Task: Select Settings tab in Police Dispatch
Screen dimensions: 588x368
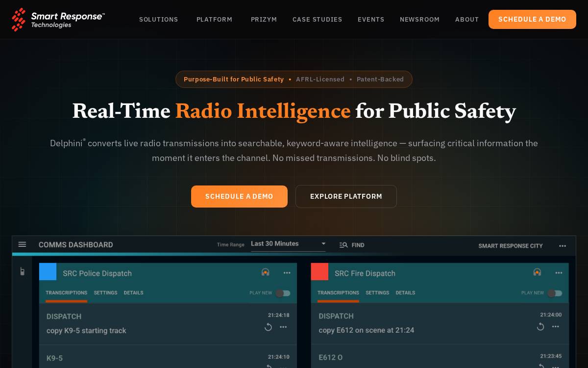Action: point(106,293)
